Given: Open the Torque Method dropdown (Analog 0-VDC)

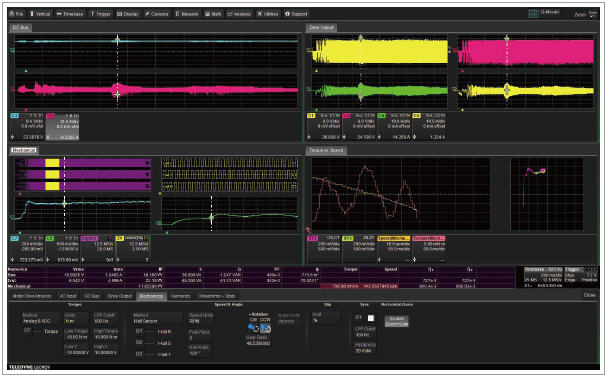Looking at the screenshot, I should [40, 318].
